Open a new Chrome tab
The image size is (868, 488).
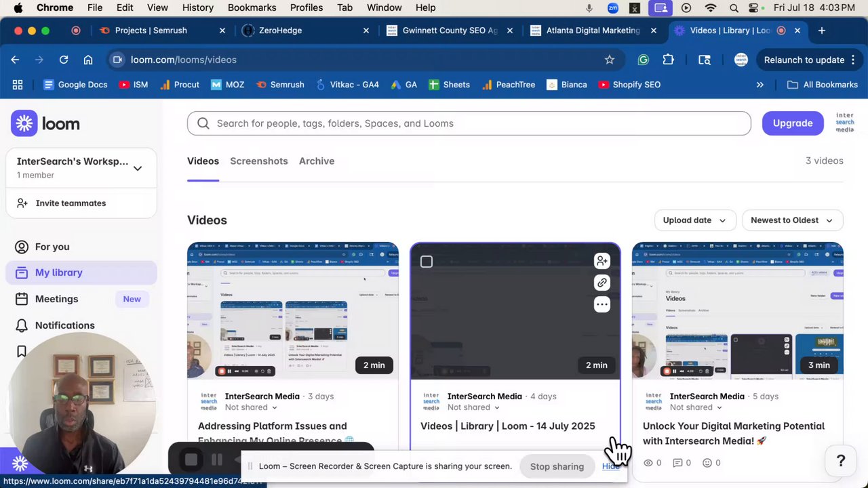coord(821,30)
